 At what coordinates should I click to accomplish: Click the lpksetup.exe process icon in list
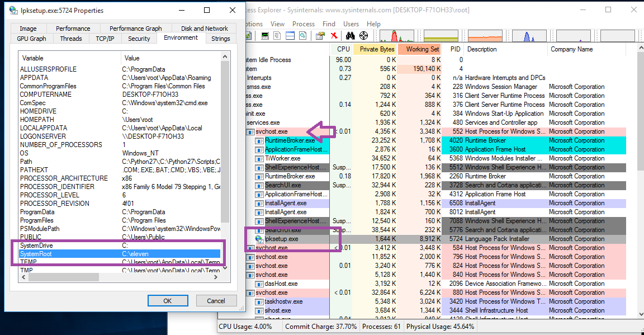[259, 239]
